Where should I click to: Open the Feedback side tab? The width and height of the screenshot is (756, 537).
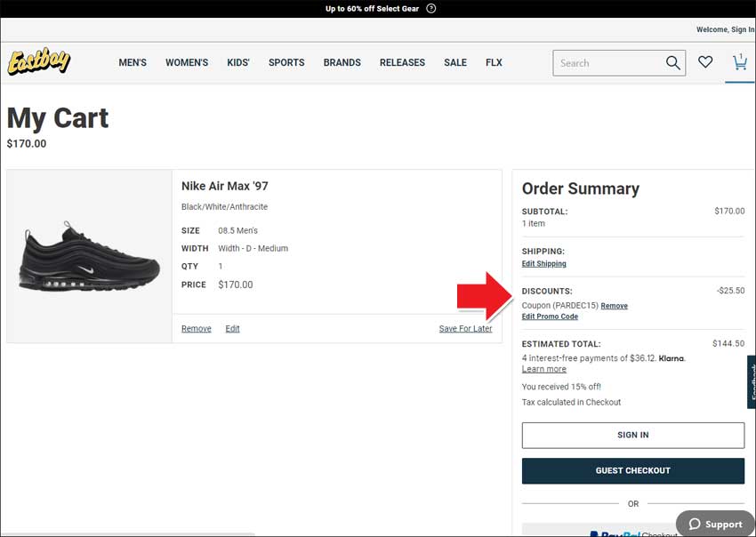pos(752,381)
